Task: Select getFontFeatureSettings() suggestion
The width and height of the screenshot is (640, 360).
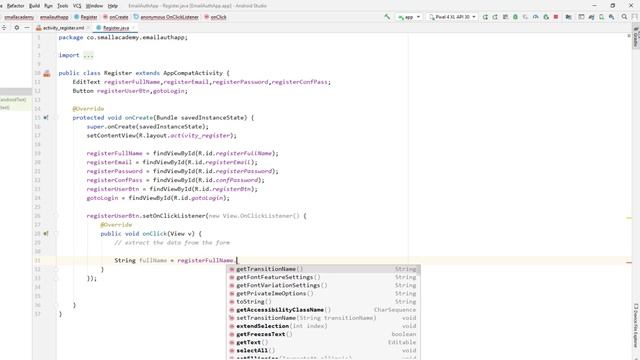Action: (x=323, y=277)
